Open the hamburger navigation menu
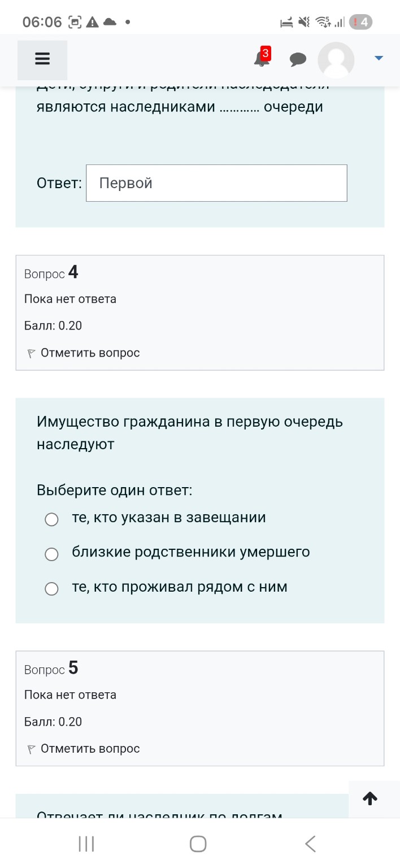The height and width of the screenshot is (868, 400). pyautogui.click(x=42, y=58)
